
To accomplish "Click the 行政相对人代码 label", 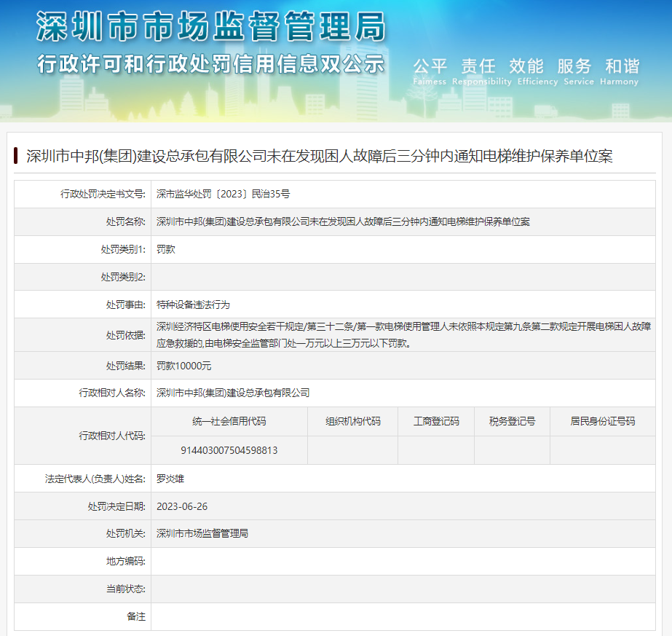I will point(112,436).
